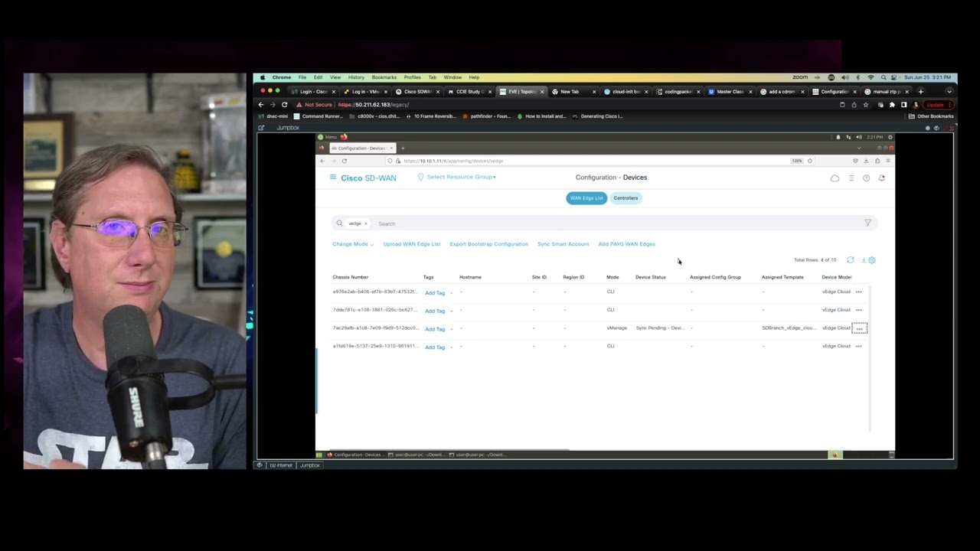The width and height of the screenshot is (980, 551).
Task: Click the Apple menu icon
Action: tap(262, 77)
